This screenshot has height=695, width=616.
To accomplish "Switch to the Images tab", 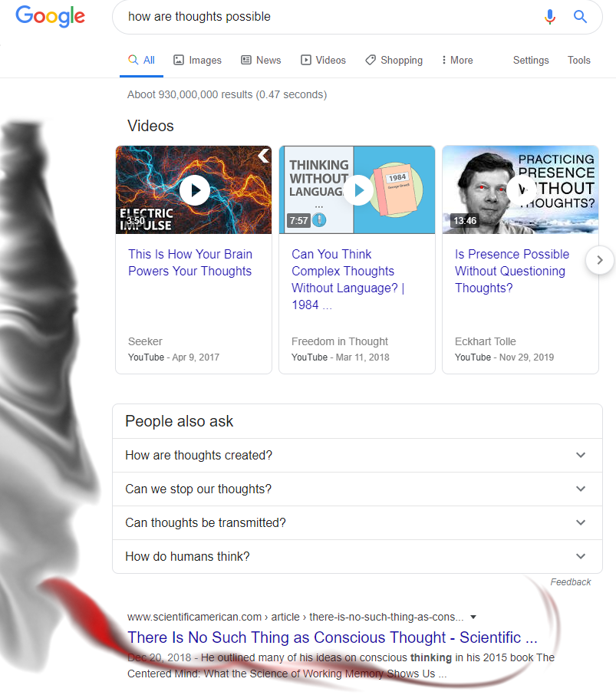I will click(x=198, y=61).
